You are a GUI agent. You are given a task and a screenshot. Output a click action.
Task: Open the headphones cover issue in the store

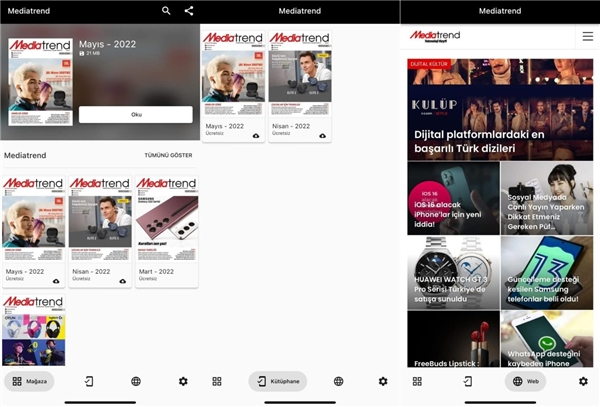34,330
